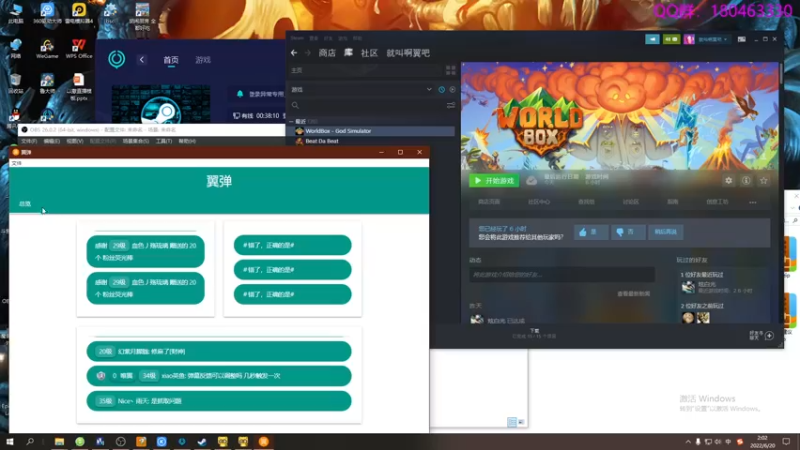Show hidden tray icons chevron
The height and width of the screenshot is (450, 800).
click(688, 442)
